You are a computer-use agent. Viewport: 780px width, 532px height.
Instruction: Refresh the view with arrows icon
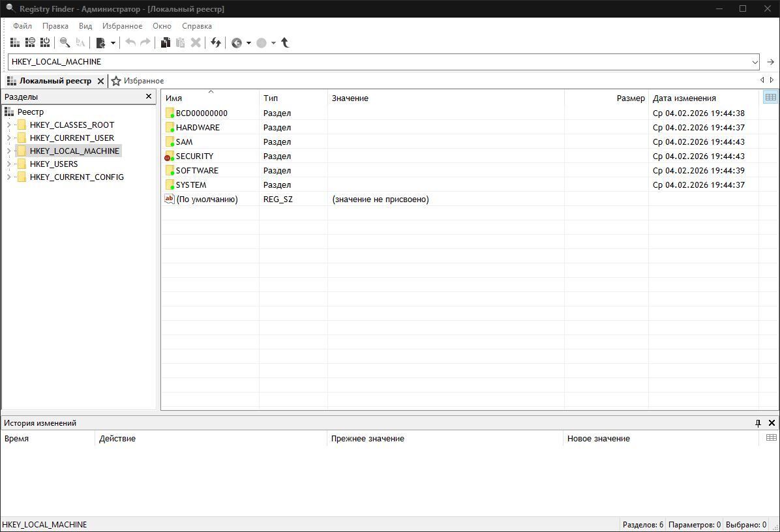pos(216,43)
